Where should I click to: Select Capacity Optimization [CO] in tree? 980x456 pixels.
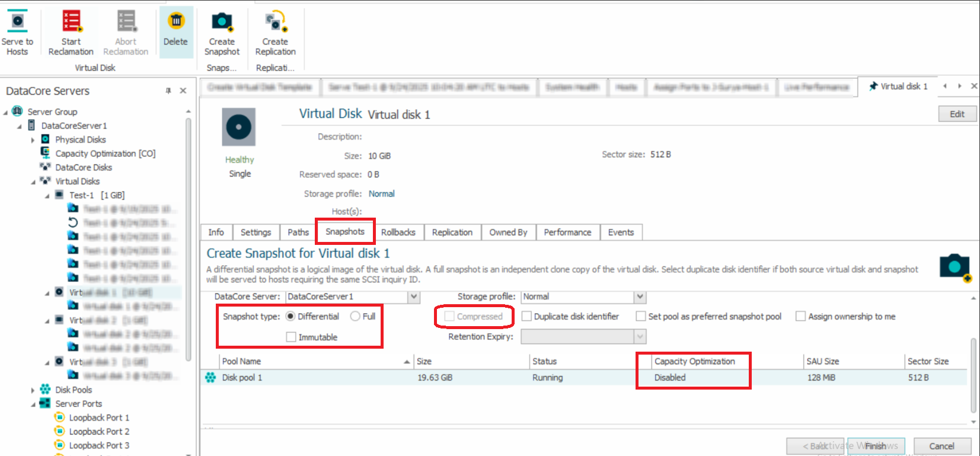(105, 154)
